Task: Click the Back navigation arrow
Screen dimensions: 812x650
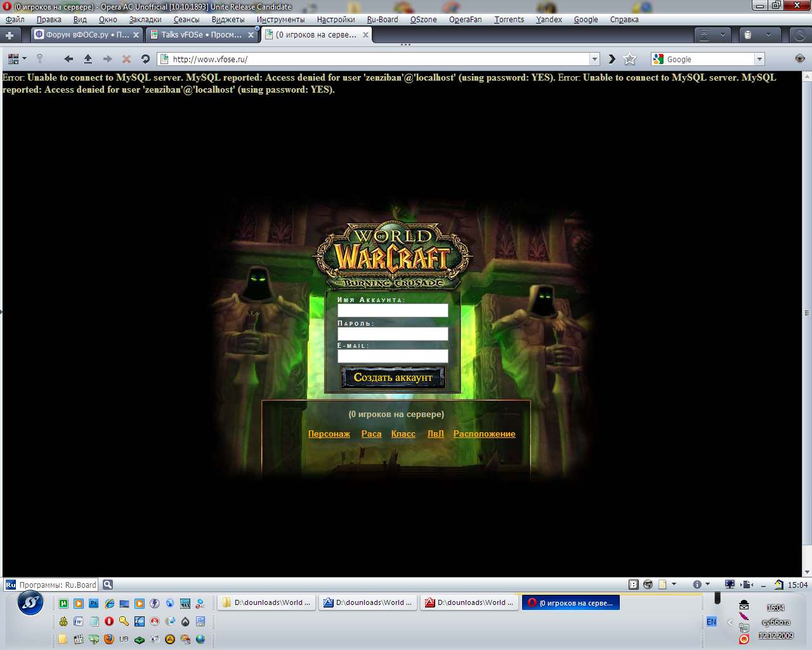Action: tap(69, 59)
